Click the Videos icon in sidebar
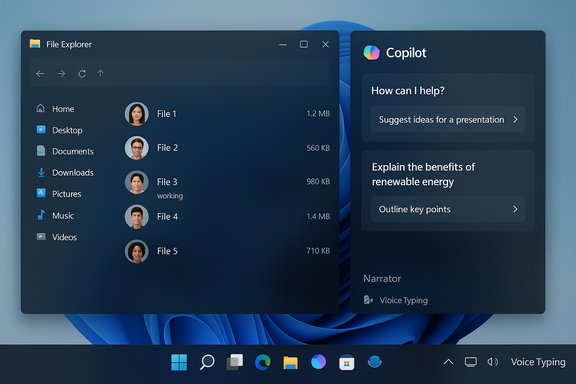 point(41,236)
